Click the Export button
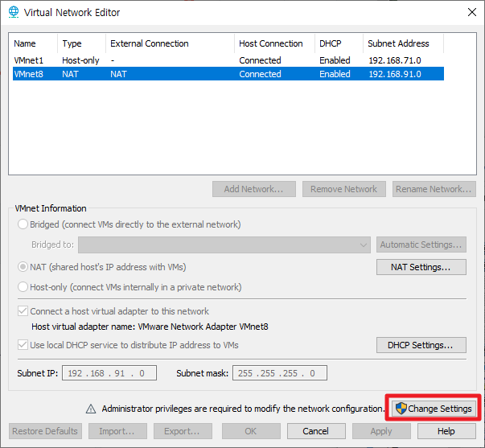Image resolution: width=485 pixels, height=448 pixels. pos(183,431)
